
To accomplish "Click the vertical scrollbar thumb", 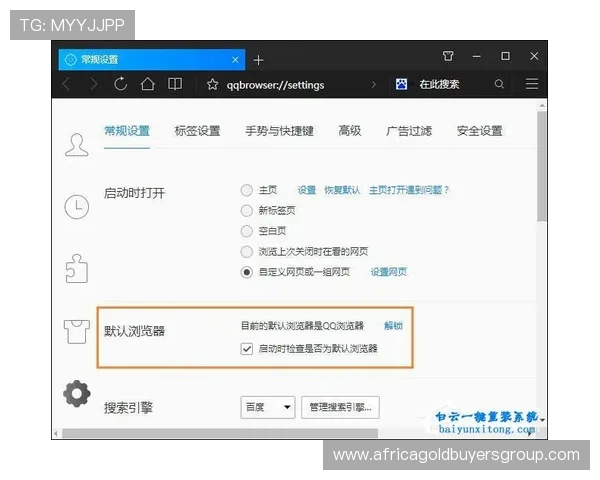I will tap(541, 167).
